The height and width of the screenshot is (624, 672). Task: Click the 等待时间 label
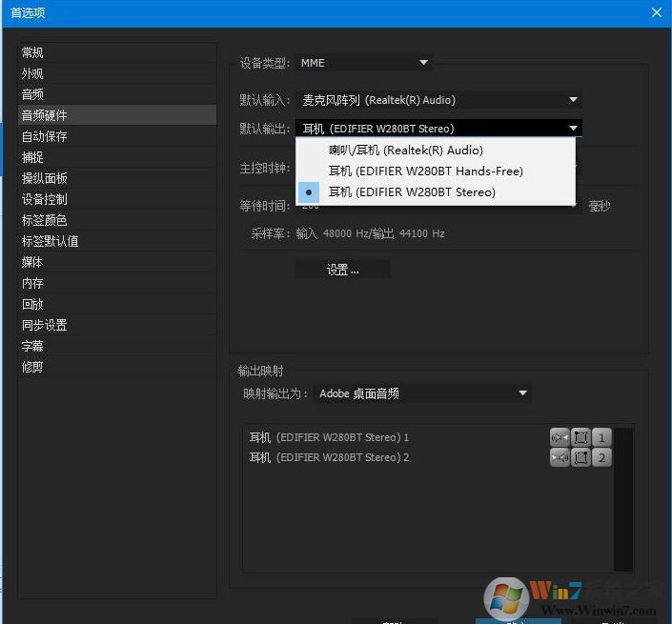pos(265,206)
